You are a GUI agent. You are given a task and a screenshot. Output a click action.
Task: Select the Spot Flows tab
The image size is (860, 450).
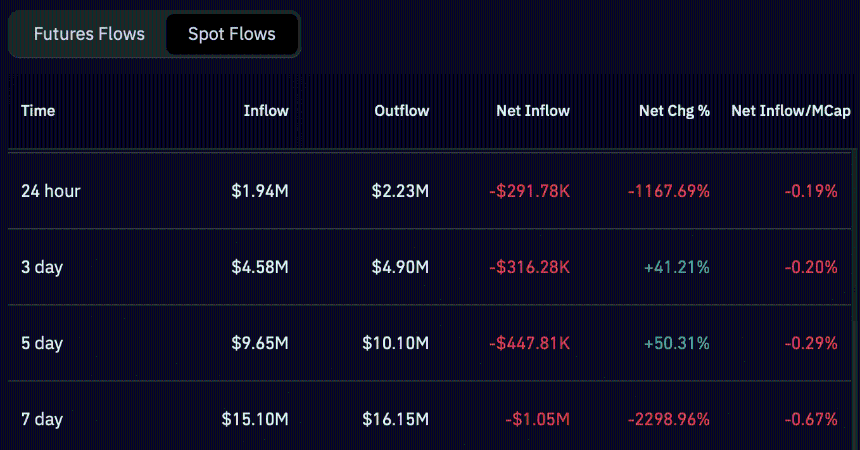coord(232,34)
